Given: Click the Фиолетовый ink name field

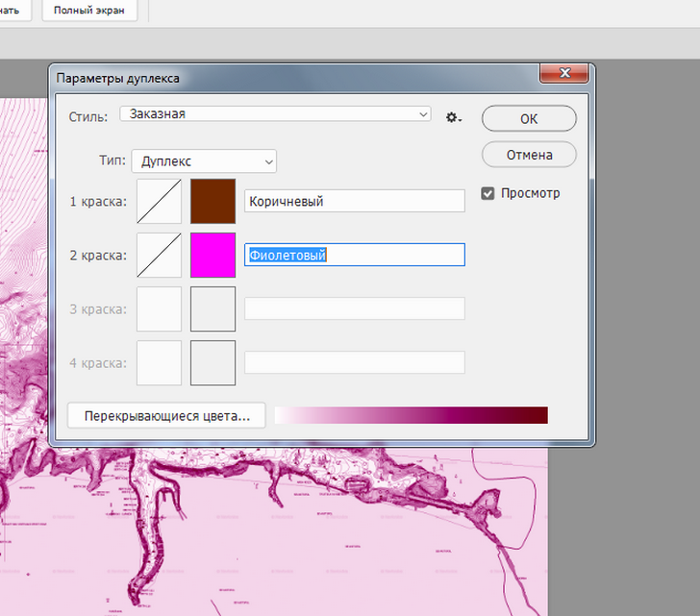Looking at the screenshot, I should pyautogui.click(x=355, y=255).
